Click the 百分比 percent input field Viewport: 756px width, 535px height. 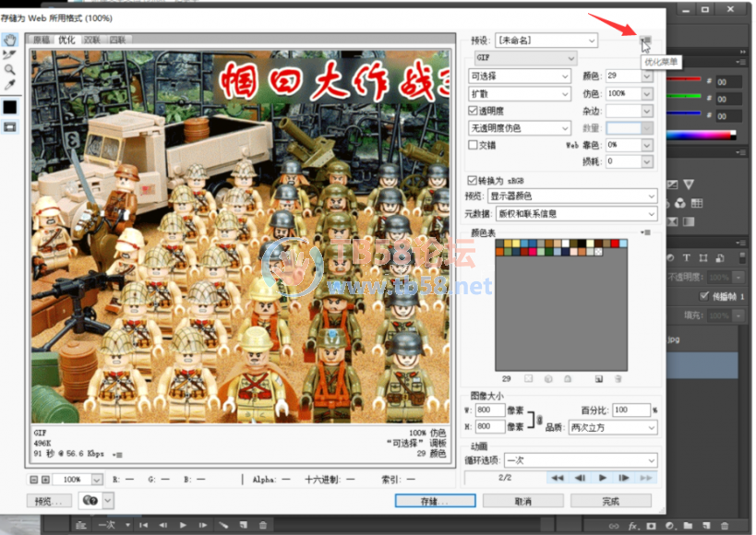pos(631,410)
